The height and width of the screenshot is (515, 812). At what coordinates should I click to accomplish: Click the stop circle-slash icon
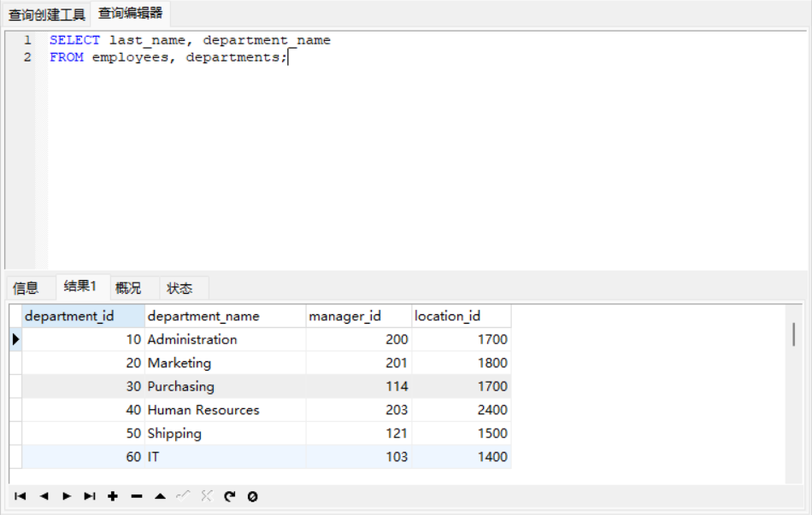(252, 496)
